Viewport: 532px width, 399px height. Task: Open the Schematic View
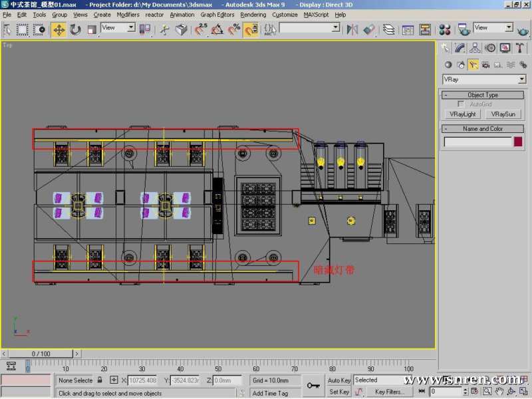(425, 30)
